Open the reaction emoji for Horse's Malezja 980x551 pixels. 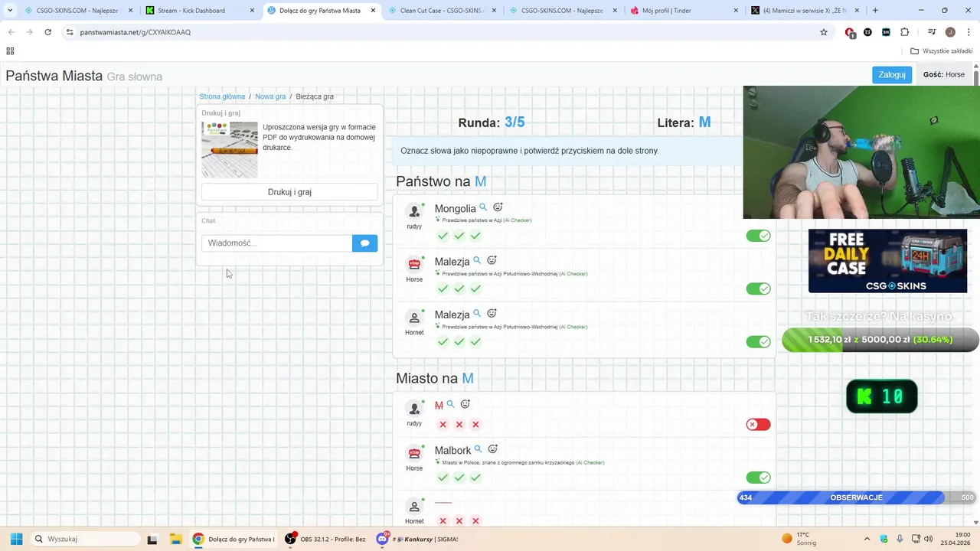tap(492, 260)
